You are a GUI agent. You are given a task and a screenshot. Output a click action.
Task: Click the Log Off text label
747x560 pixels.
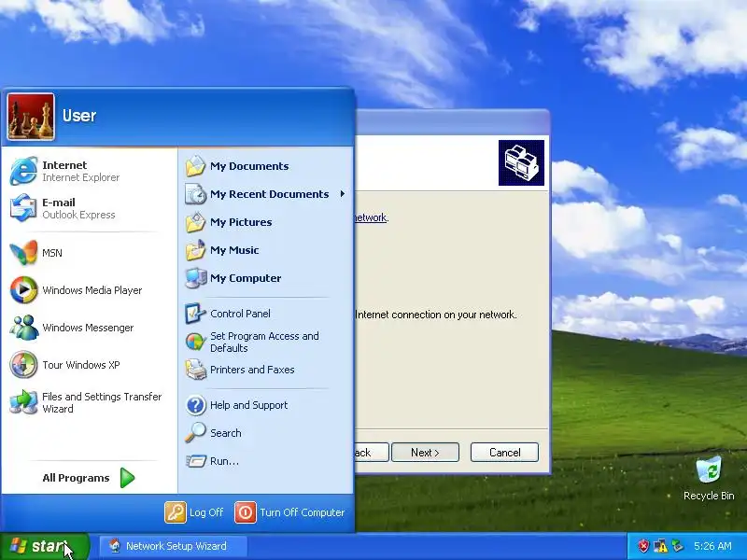pos(206,512)
